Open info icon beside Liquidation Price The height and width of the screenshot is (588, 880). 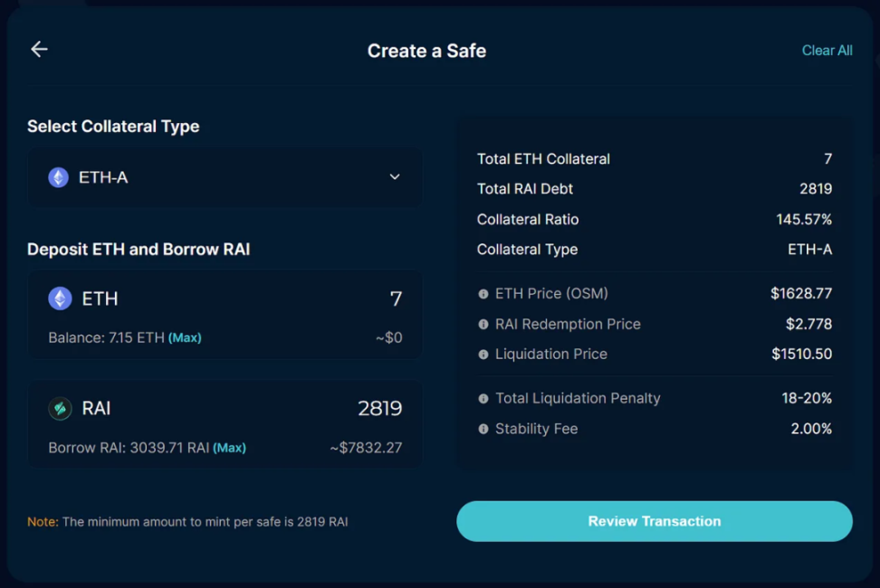(483, 355)
